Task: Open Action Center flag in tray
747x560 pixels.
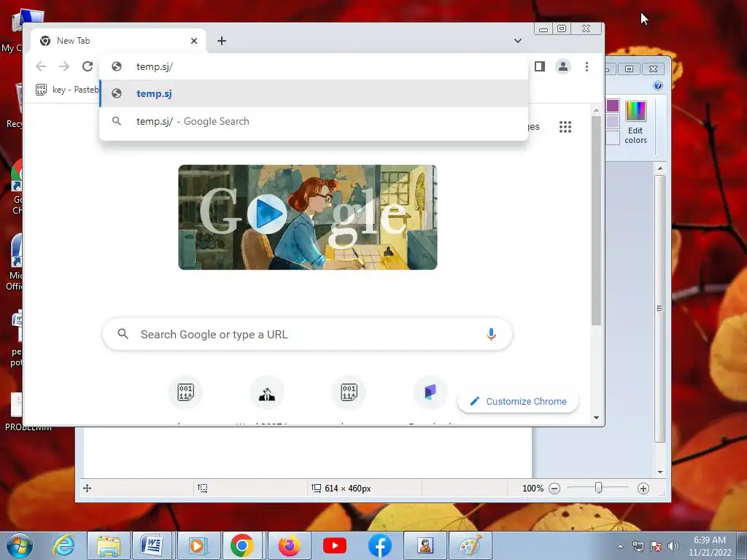Action: 656,546
